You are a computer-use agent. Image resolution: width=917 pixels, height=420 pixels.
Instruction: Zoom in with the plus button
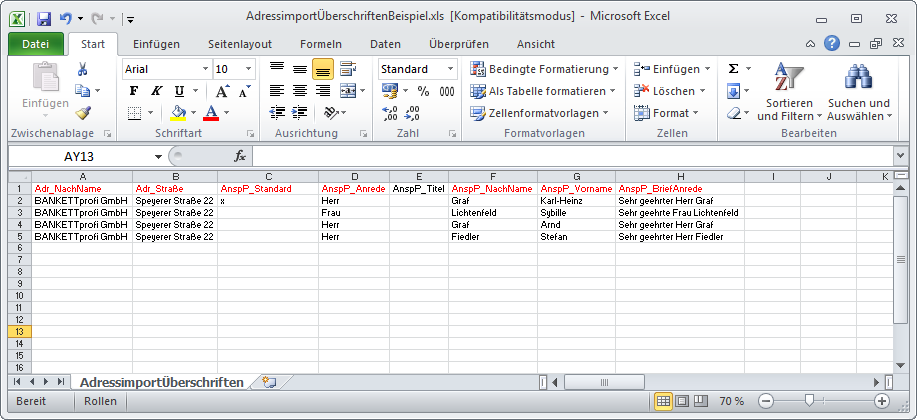click(882, 401)
